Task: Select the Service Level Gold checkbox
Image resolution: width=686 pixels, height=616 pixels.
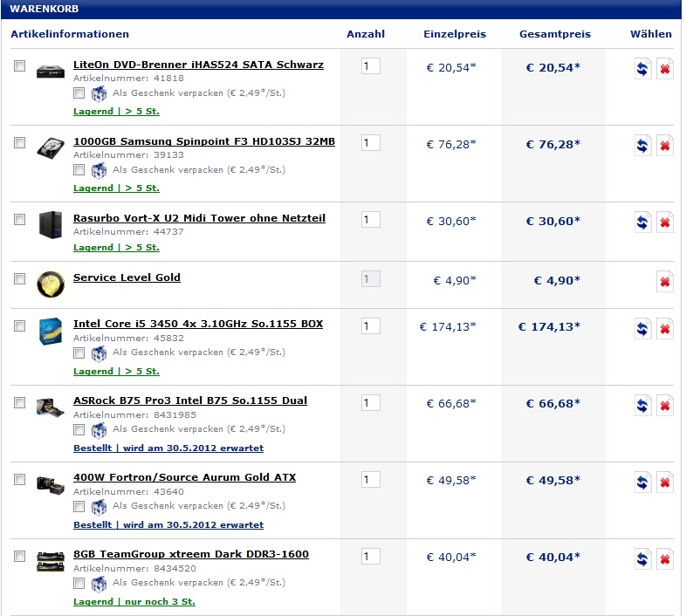Action: [20, 278]
